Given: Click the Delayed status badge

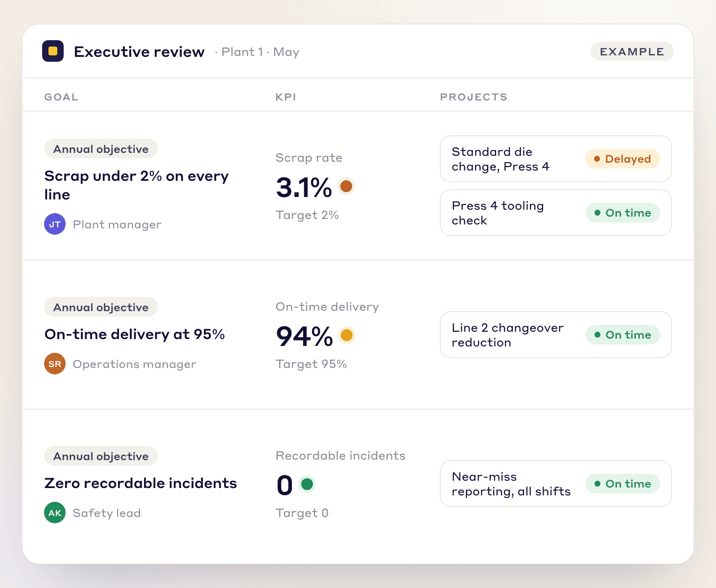Looking at the screenshot, I should click(x=622, y=159).
